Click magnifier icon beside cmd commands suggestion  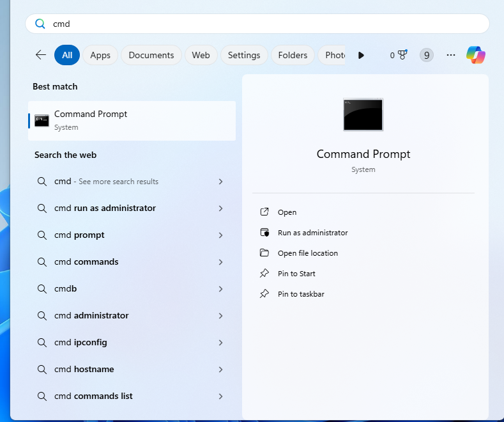pyautogui.click(x=42, y=262)
